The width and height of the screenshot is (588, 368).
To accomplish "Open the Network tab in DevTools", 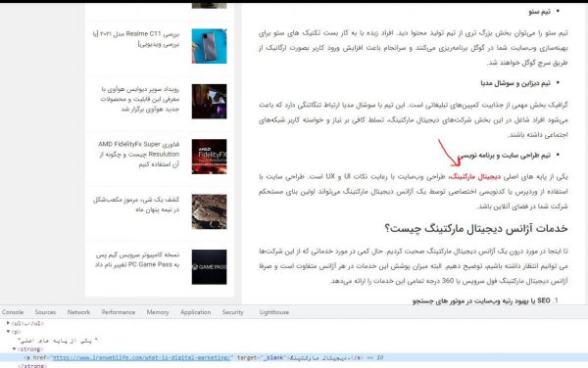I will click(78, 312).
